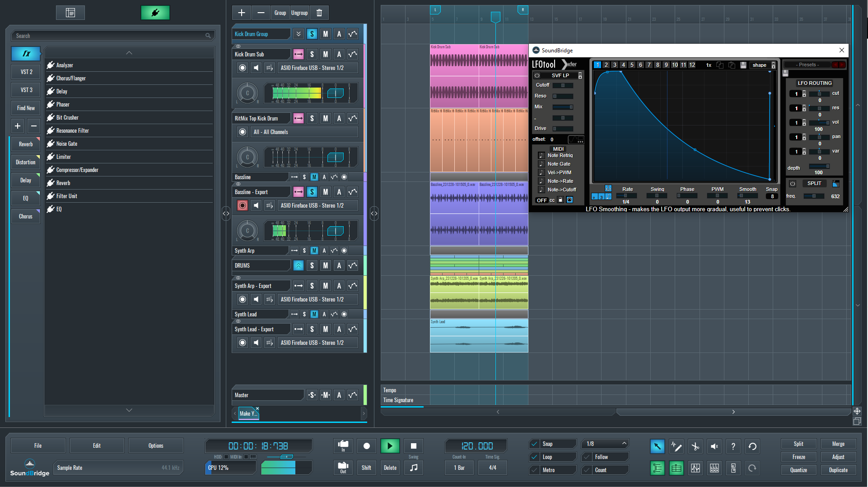This screenshot has height=487, width=868.
Task: Mute the RitMix Top Kick Drum track
Action: [326, 118]
